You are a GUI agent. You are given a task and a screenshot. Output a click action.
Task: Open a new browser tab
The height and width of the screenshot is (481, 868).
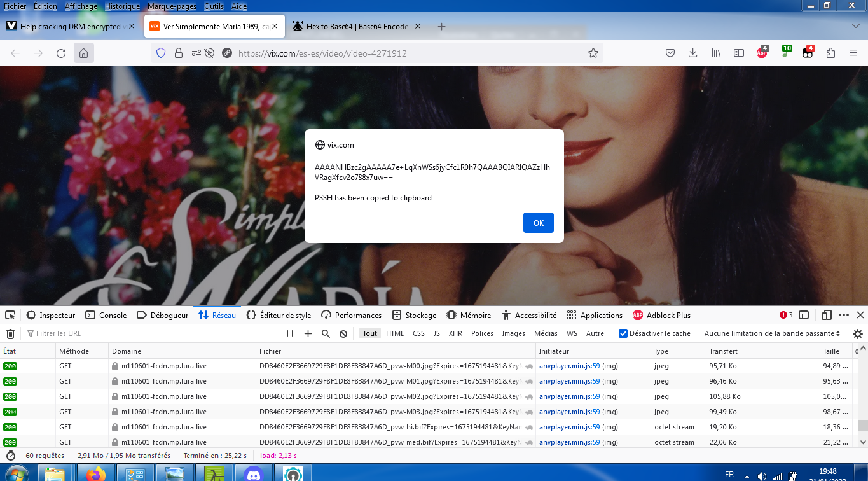442,27
